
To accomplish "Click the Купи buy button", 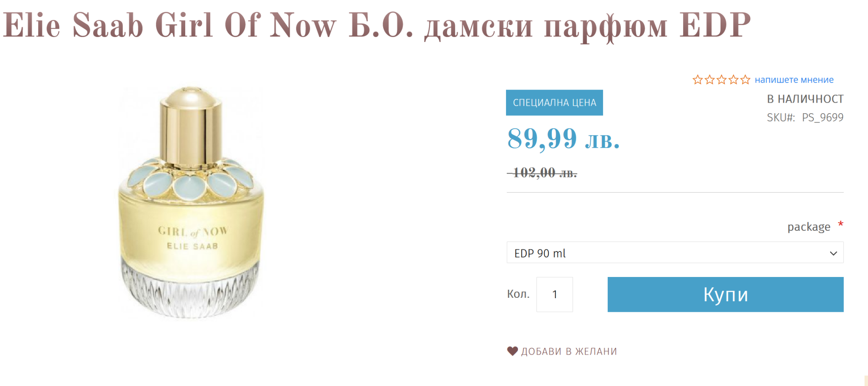I will tap(725, 294).
